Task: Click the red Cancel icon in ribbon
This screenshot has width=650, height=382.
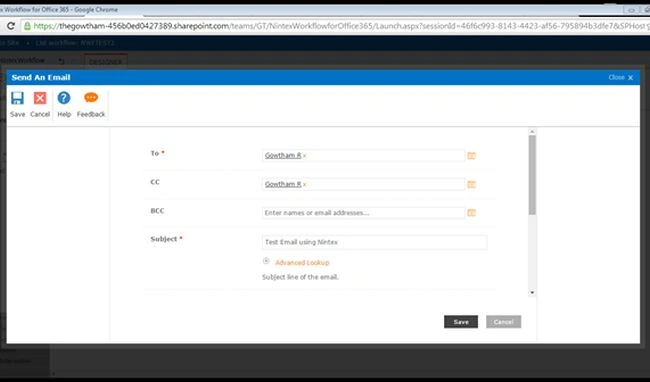Action: pos(40,98)
